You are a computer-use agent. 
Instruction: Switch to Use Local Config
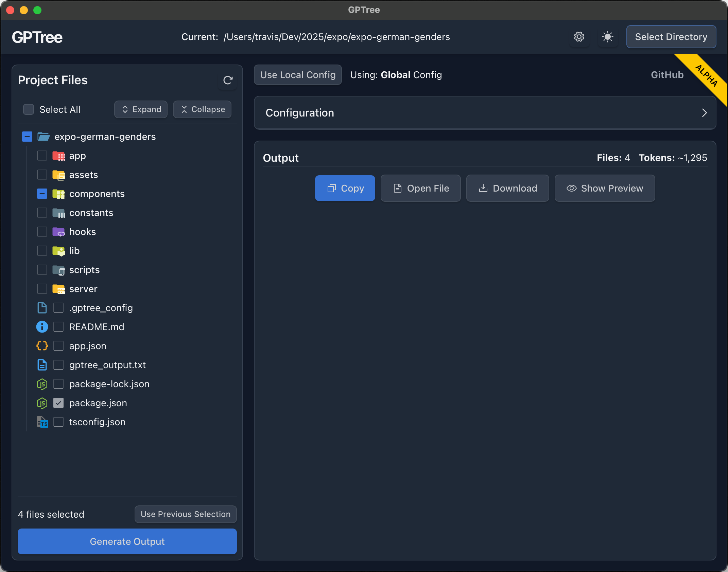(x=298, y=75)
